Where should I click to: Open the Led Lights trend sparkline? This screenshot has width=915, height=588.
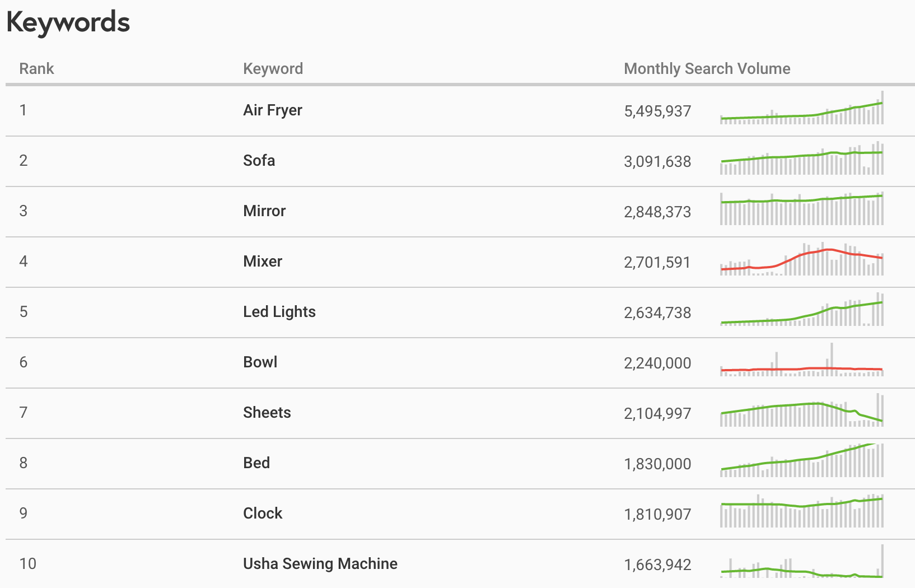coord(802,309)
